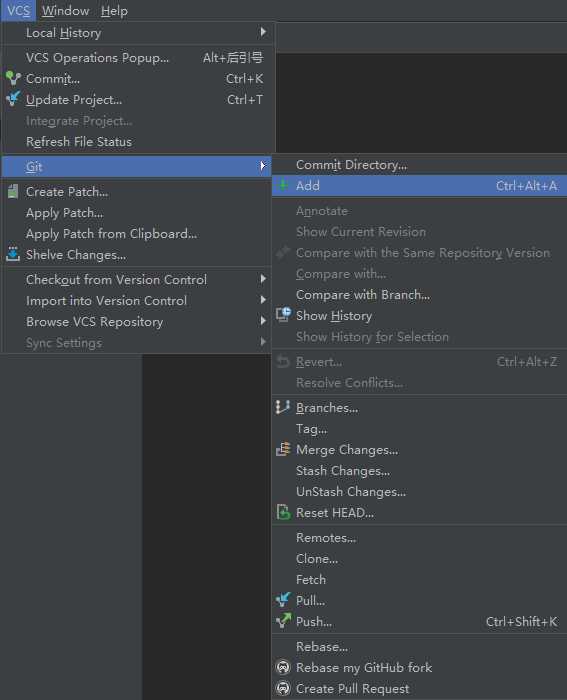The width and height of the screenshot is (567, 700).
Task: Open the Help menu
Action: (114, 11)
